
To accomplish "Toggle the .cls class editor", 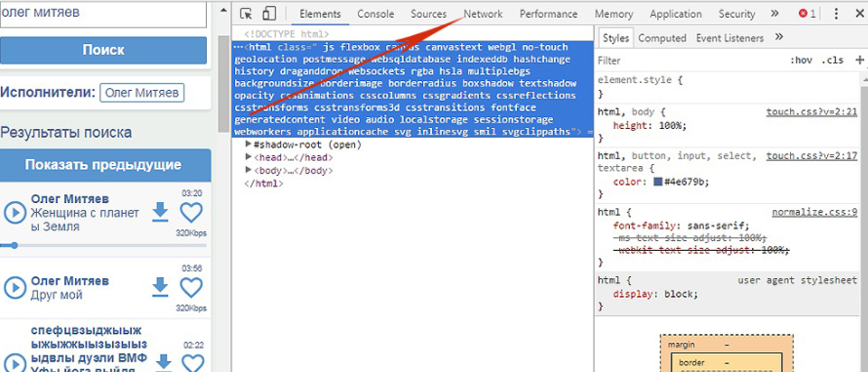I will pyautogui.click(x=833, y=60).
